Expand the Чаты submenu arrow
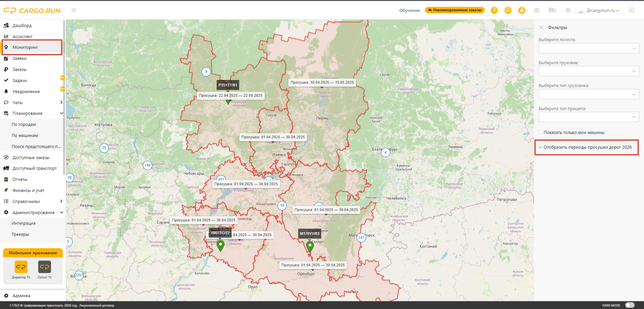Screen dimensions: 644x309 [x=61, y=102]
